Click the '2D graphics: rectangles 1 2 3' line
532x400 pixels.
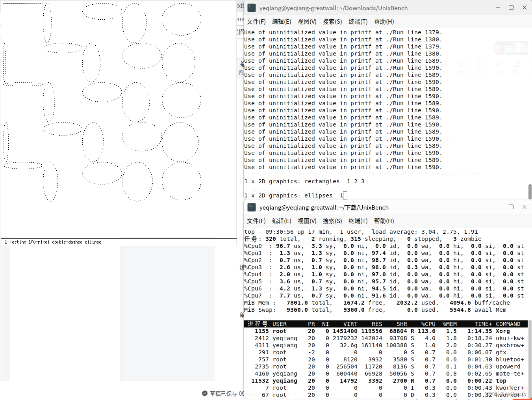click(304, 181)
